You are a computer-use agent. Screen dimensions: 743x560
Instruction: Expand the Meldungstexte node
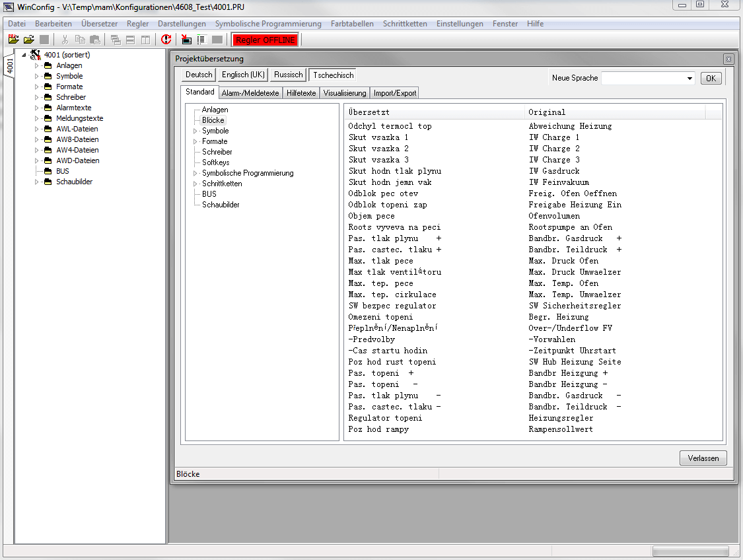click(36, 118)
